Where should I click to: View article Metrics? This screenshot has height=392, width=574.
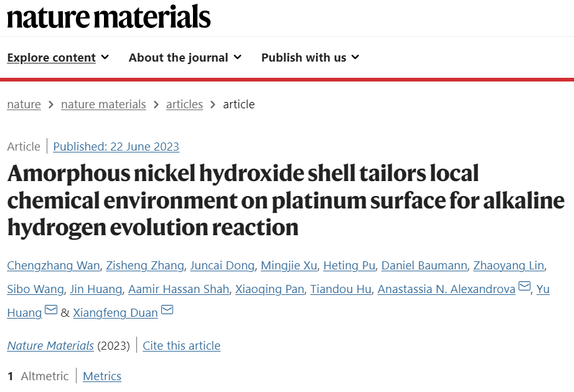pyautogui.click(x=102, y=376)
